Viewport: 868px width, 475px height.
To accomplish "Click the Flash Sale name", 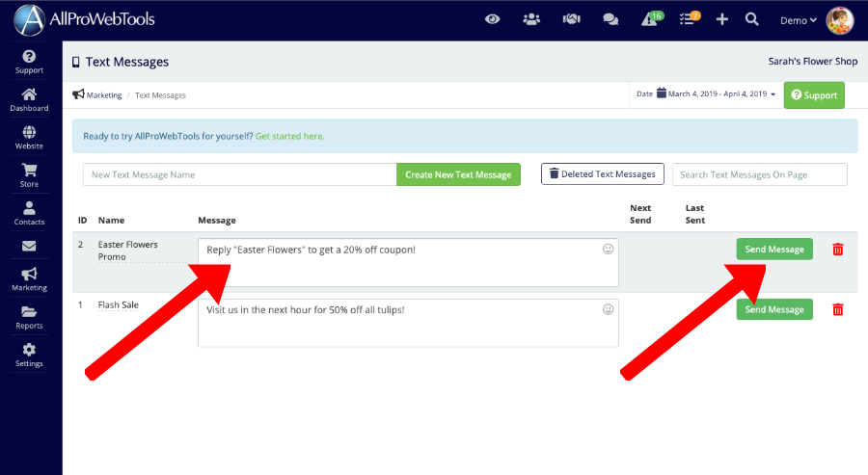I will point(118,304).
